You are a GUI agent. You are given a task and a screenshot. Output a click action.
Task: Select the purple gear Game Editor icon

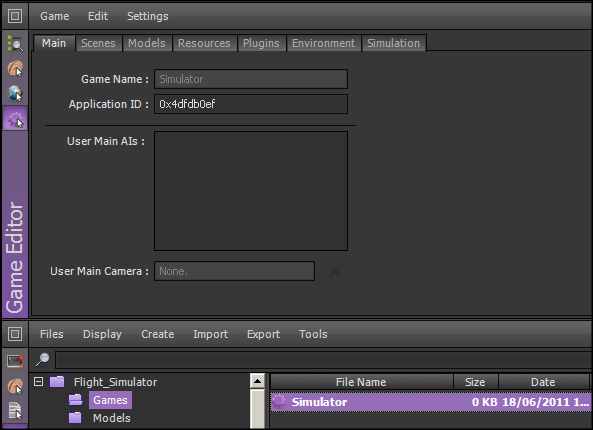[15, 119]
